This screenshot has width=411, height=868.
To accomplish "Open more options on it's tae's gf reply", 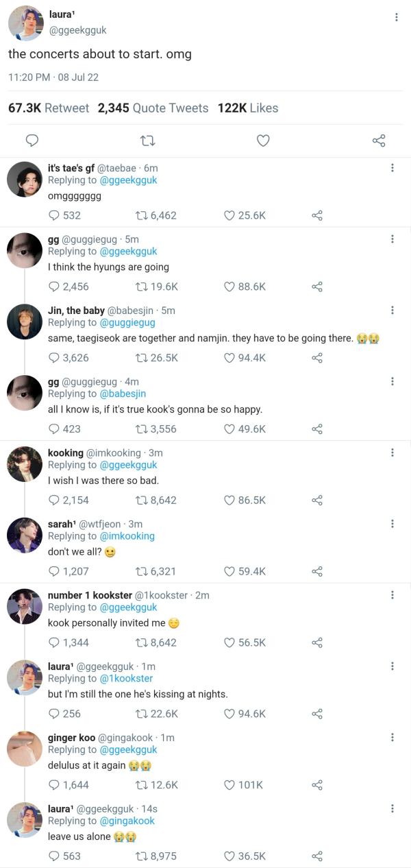I will pos(392,168).
